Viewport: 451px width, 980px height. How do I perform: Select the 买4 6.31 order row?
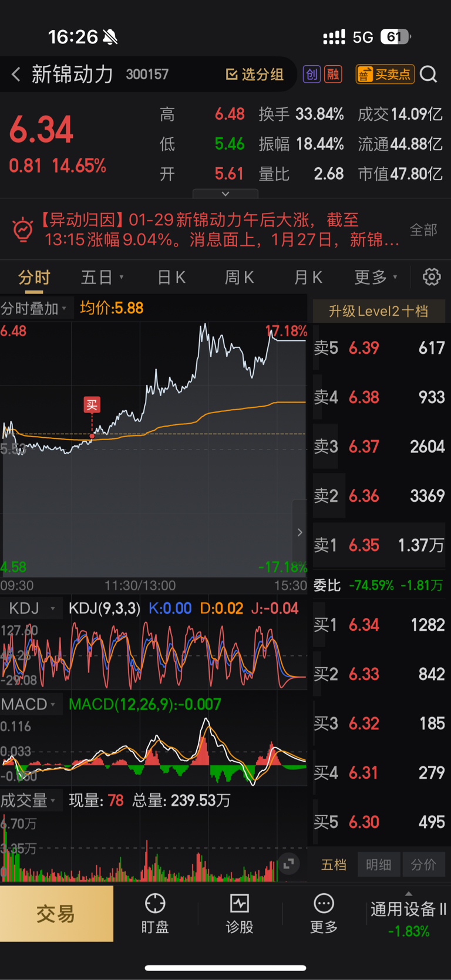coord(379,773)
